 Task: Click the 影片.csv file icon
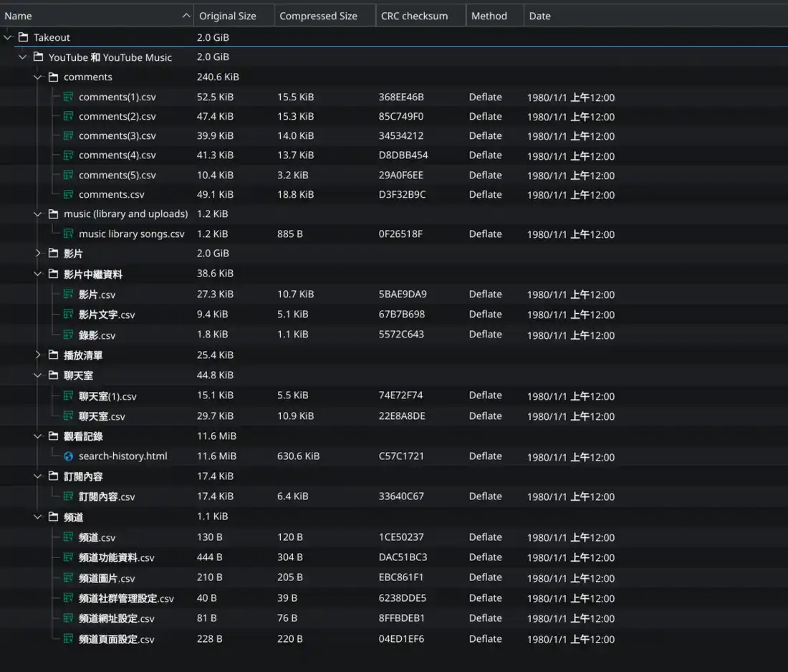click(68, 294)
